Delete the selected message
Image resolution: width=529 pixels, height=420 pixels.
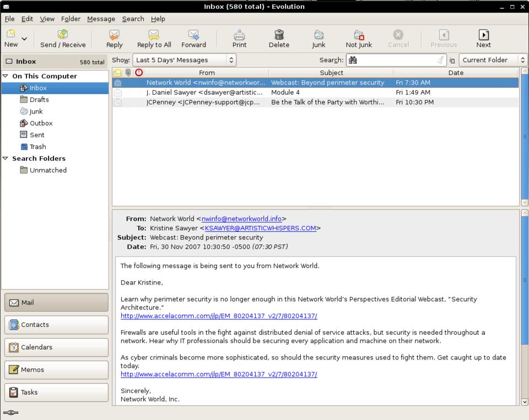click(x=279, y=35)
